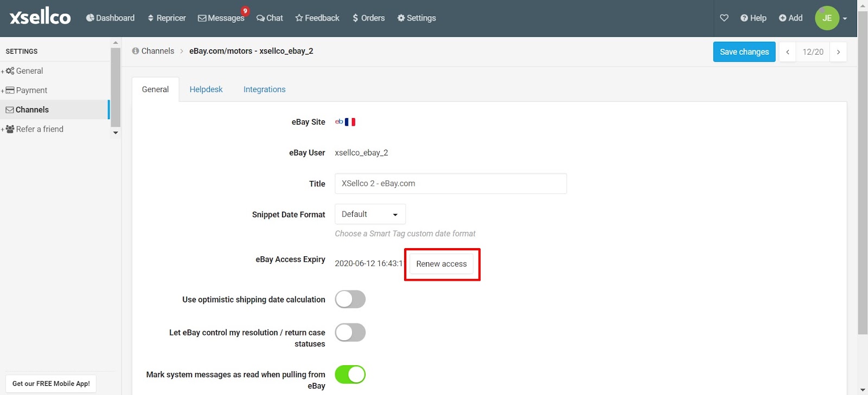Screen dimensions: 868x395
Task: Disable Mark system messages as read toggle
Action: [x=350, y=374]
